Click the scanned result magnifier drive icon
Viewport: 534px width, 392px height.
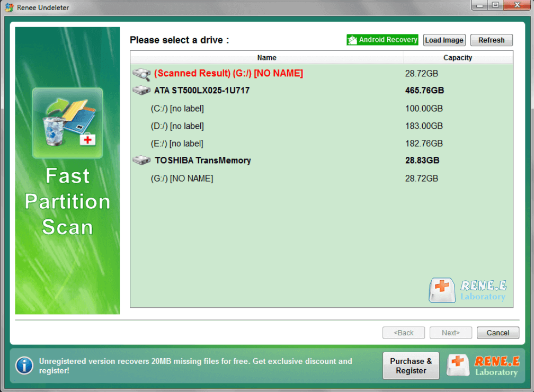tap(141, 73)
